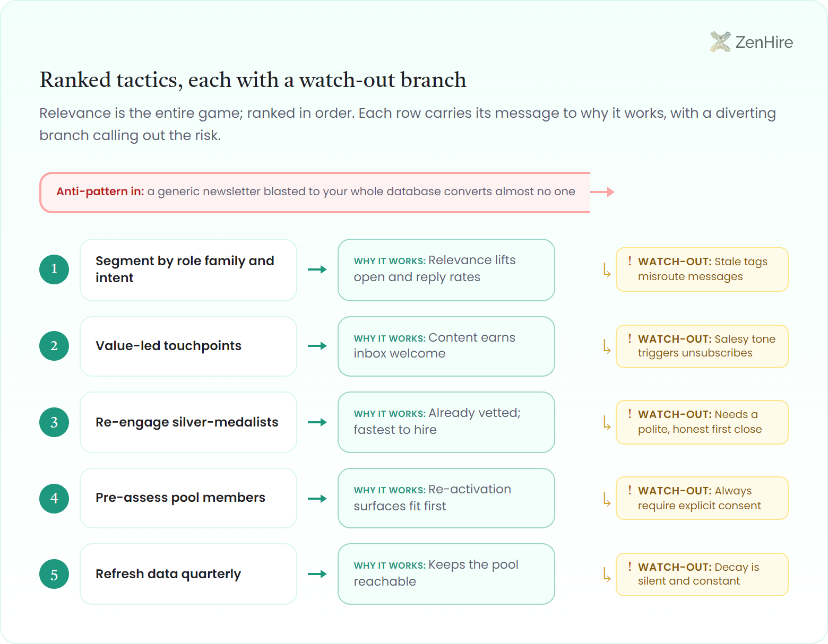Click the Anti-pattern generic newsletter banner
The width and height of the screenshot is (828, 644).
pyautogui.click(x=315, y=192)
